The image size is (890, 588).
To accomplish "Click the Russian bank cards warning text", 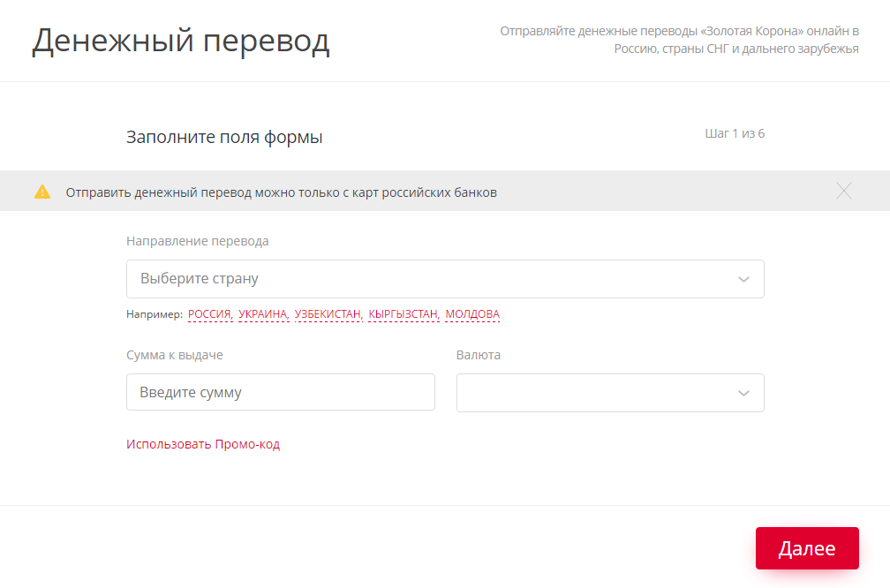I will point(281,192).
